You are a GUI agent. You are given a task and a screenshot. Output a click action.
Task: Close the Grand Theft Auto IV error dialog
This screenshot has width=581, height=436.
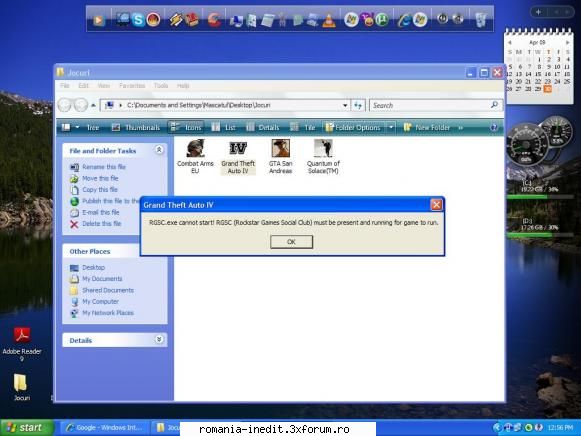coord(436,205)
